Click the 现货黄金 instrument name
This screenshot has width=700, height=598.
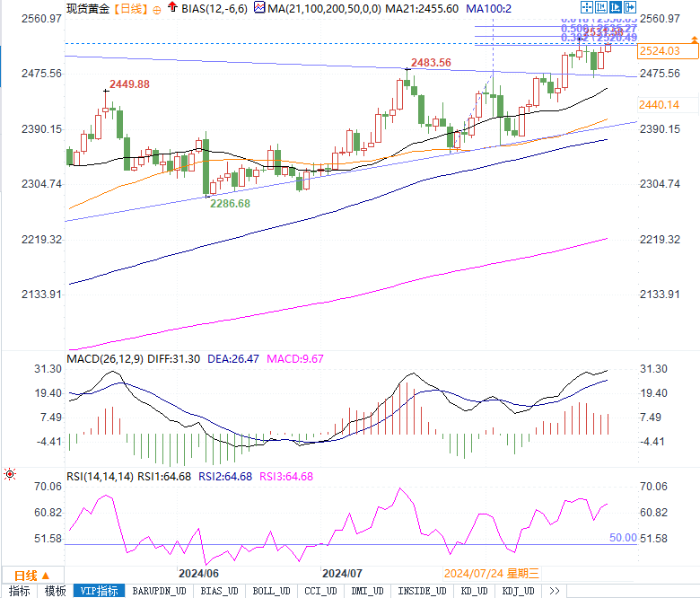pyautogui.click(x=88, y=9)
